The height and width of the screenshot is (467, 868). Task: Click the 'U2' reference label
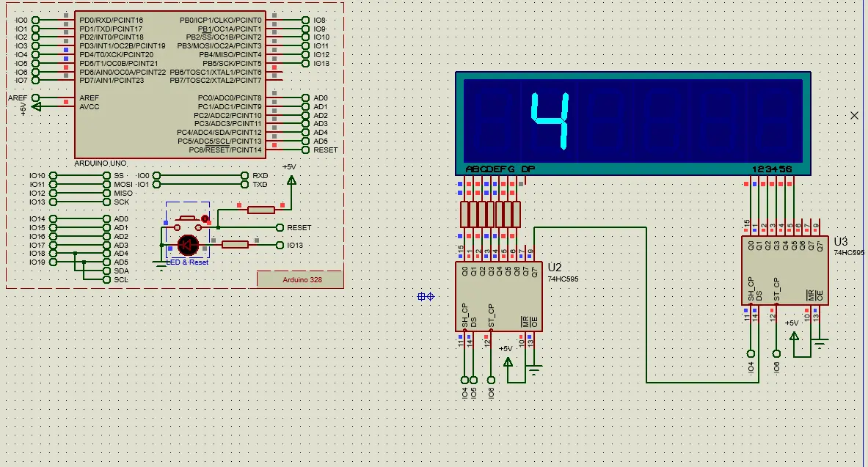[x=555, y=268]
